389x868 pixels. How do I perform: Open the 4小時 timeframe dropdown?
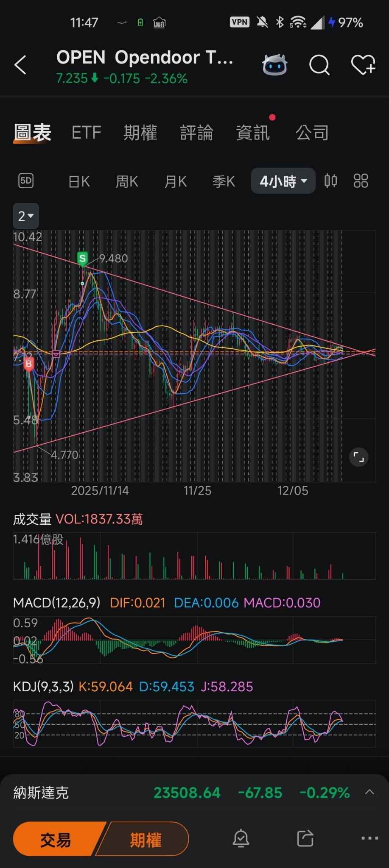(283, 181)
